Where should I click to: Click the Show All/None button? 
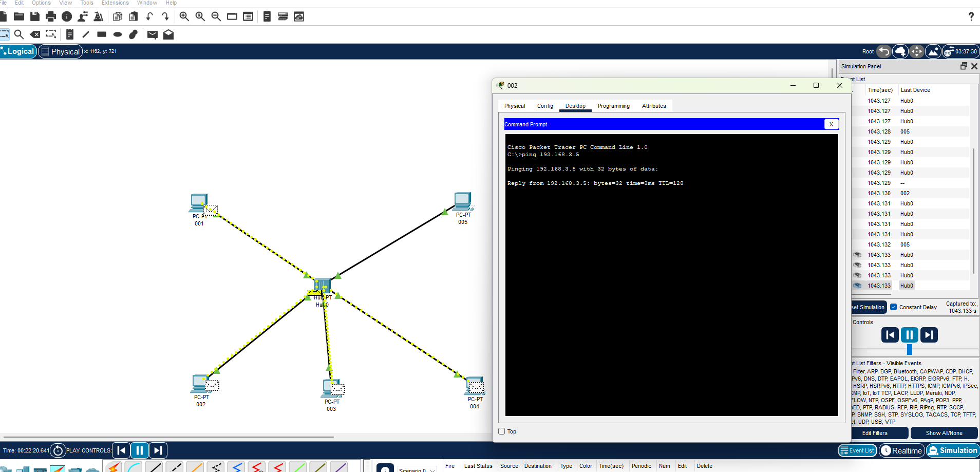pos(944,433)
